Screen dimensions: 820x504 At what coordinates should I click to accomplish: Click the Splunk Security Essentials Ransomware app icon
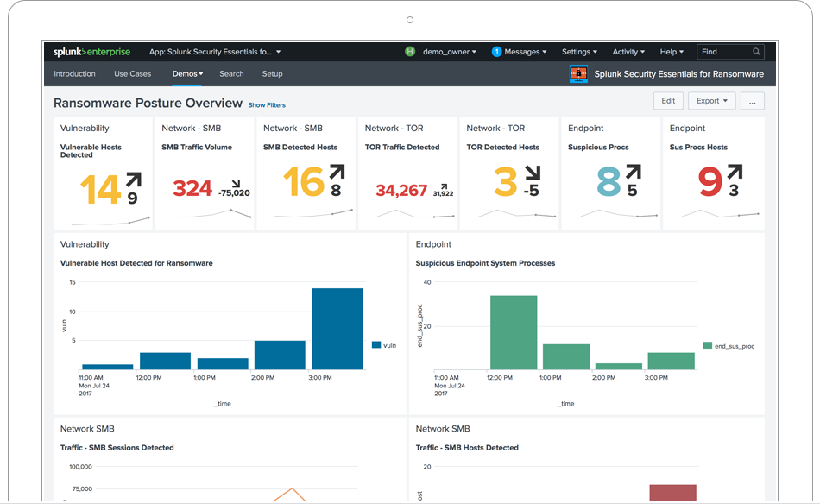[578, 73]
